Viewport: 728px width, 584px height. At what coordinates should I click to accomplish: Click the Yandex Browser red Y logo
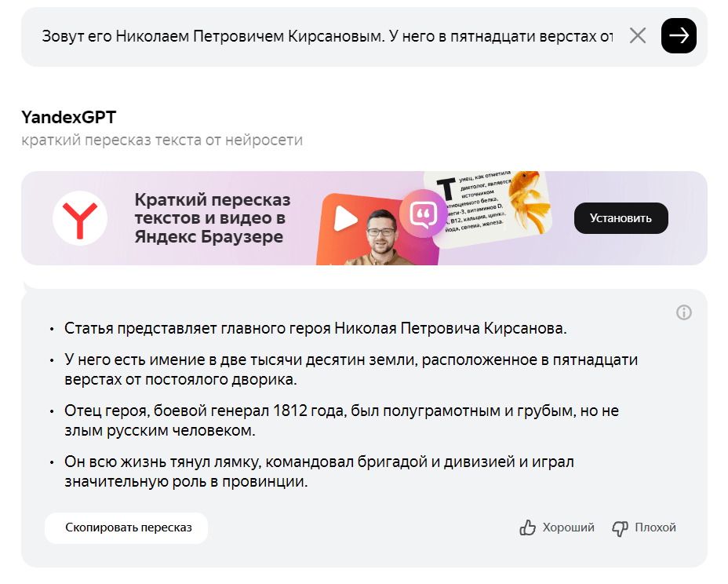click(x=80, y=218)
